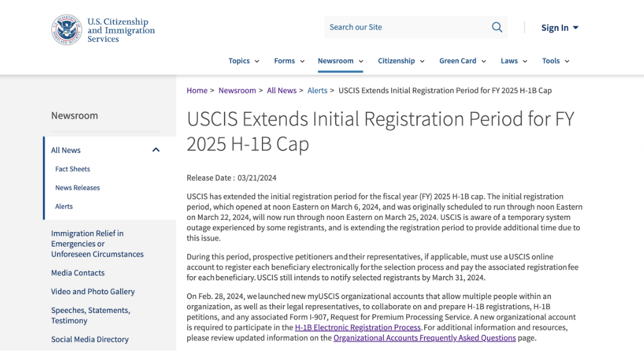Screen dimensions: 644x351
Task: Open the Topics menu
Action: [244, 61]
